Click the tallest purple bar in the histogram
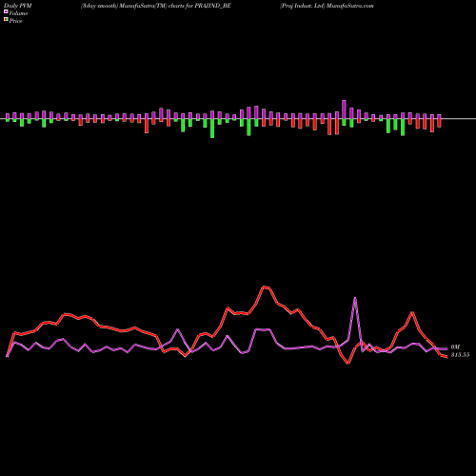The image size is (476, 476). (344, 109)
